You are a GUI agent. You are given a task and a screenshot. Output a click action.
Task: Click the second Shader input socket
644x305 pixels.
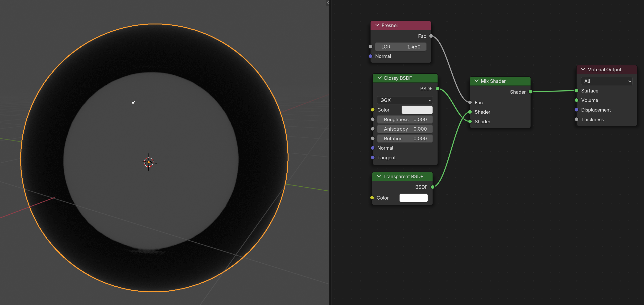coord(470,121)
